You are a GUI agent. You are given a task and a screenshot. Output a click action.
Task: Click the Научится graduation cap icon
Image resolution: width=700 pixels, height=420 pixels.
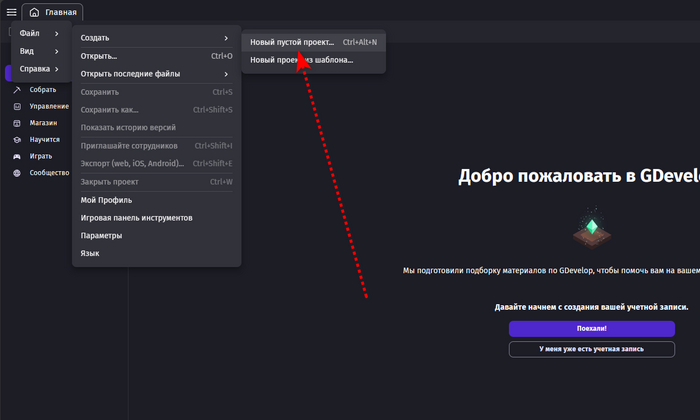click(17, 140)
